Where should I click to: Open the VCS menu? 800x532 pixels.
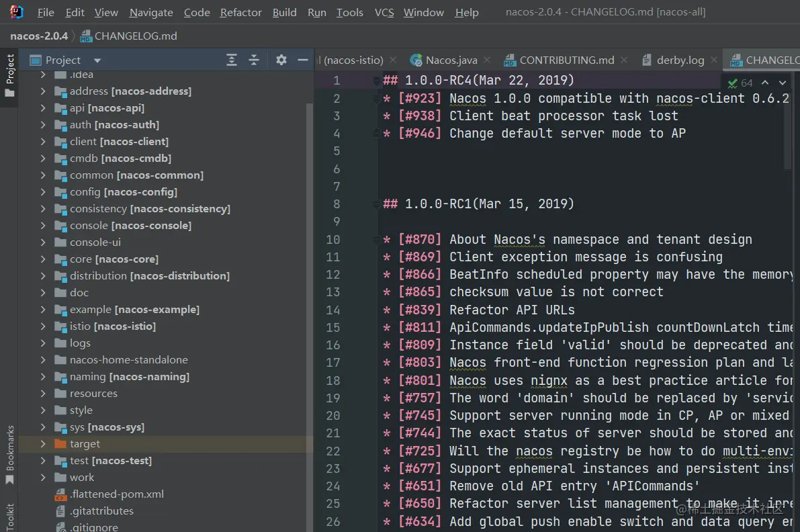(x=384, y=12)
